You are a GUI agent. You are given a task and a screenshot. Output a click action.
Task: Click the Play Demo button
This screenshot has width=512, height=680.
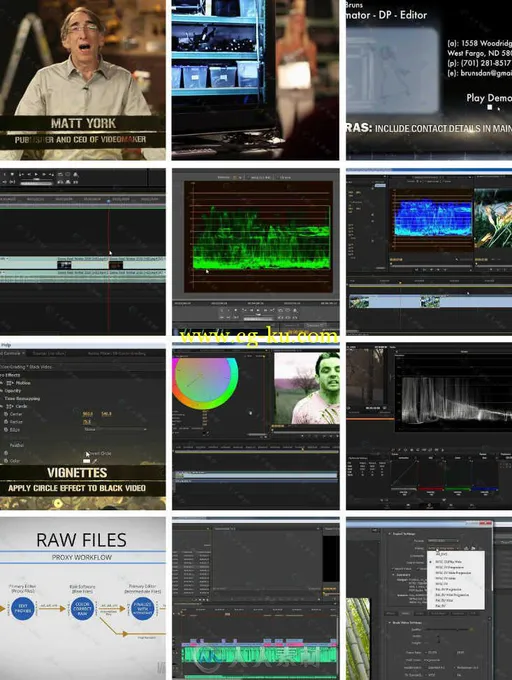click(489, 98)
